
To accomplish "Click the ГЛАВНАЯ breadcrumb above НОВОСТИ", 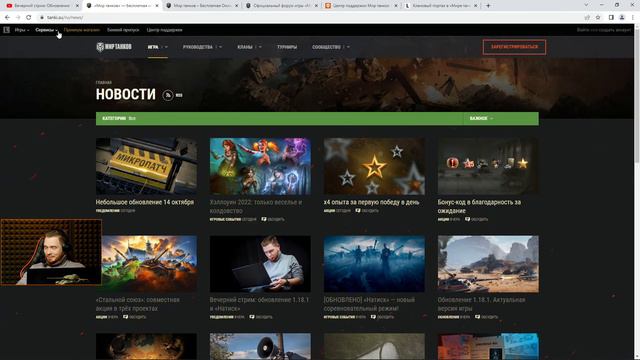I will pos(104,82).
